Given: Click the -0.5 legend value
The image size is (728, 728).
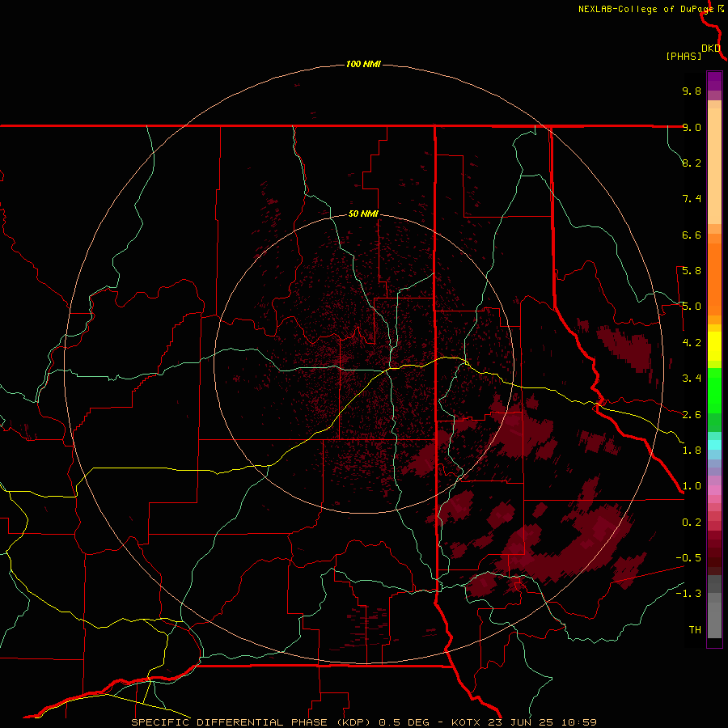Looking at the screenshot, I should coord(688,558).
